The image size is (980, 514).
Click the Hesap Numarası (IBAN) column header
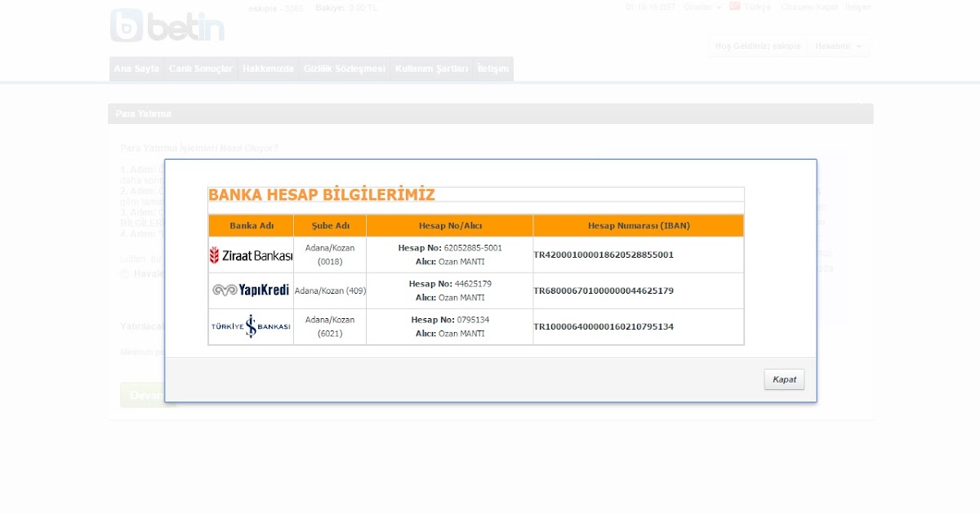pos(639,225)
